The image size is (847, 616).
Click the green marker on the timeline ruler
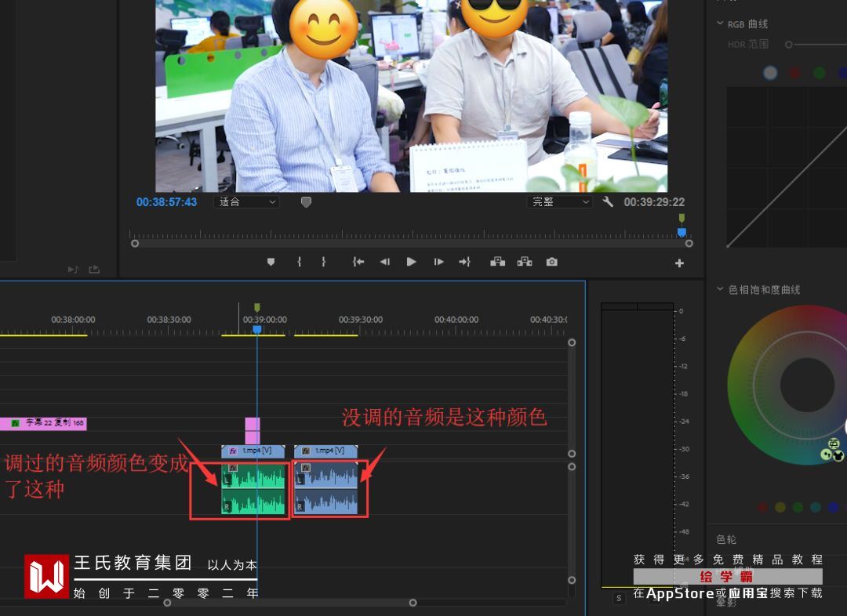[257, 307]
